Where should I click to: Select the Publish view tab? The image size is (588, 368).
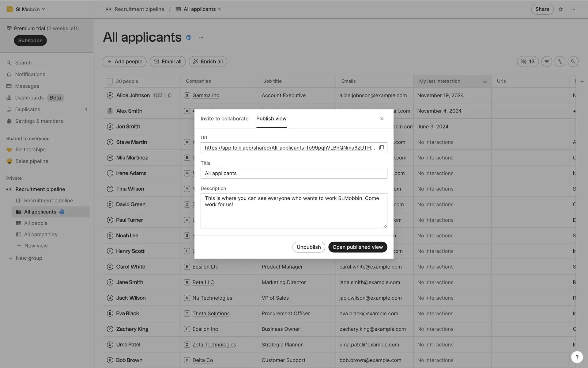(271, 119)
